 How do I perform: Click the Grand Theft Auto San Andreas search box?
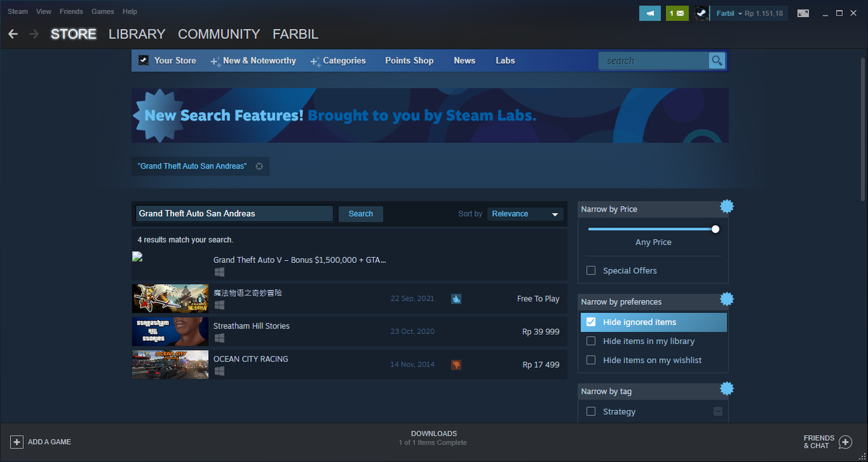234,213
